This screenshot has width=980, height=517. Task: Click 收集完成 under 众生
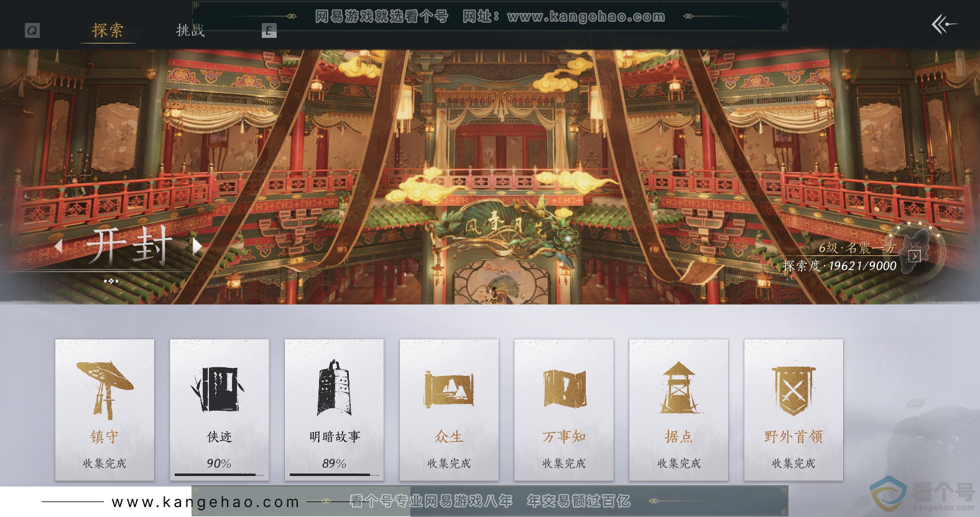(449, 464)
